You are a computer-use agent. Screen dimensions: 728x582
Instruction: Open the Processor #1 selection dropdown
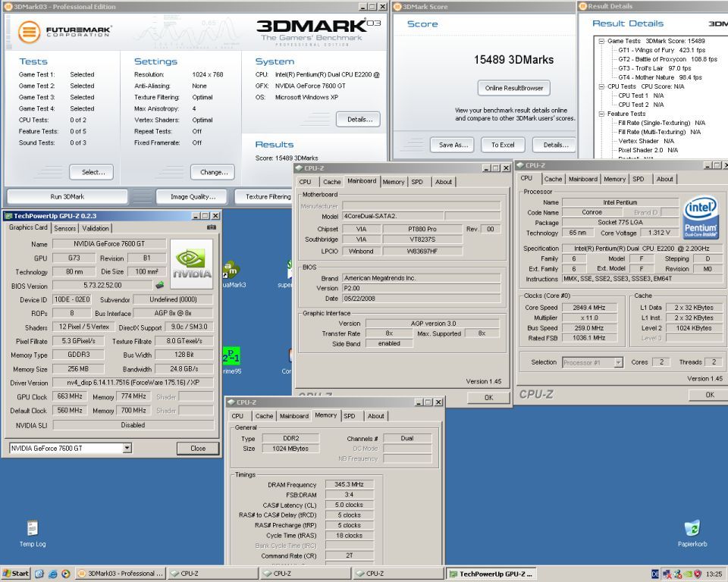click(619, 362)
